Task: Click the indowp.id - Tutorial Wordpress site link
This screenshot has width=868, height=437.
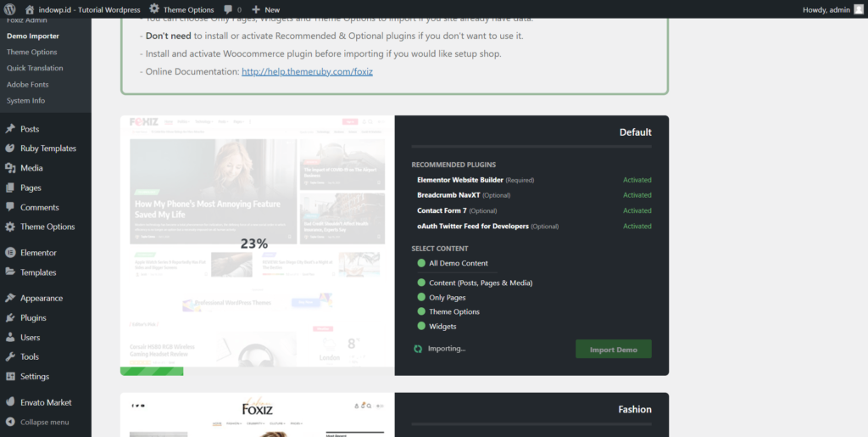Action: click(89, 9)
